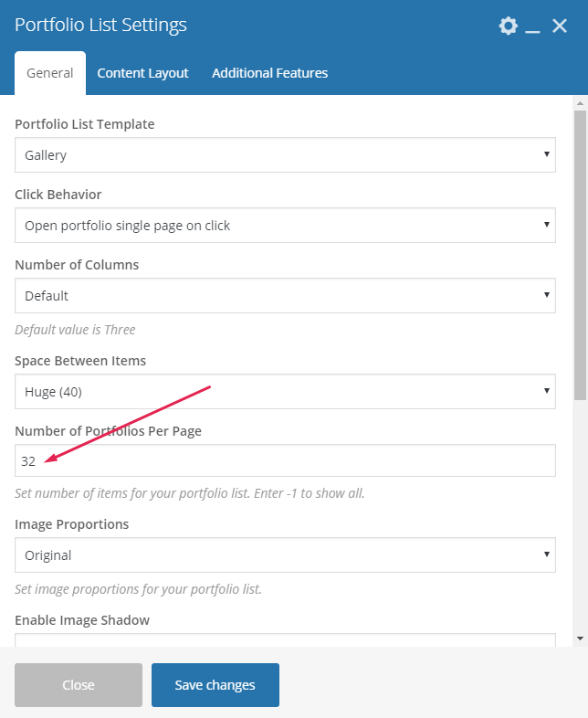
Task: Open the settings gear icon in header
Action: (508, 26)
